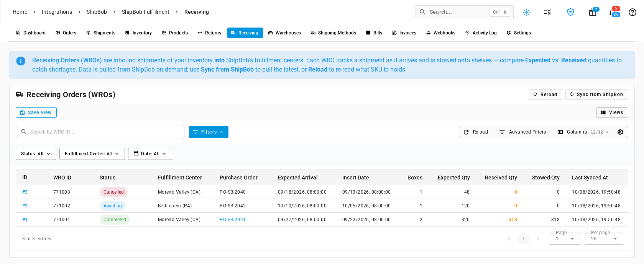Click Reload button in panel header

(x=545, y=95)
